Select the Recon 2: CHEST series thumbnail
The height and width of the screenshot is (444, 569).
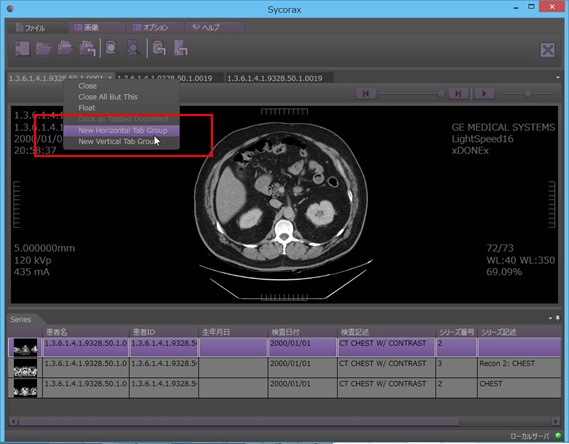coord(25,367)
